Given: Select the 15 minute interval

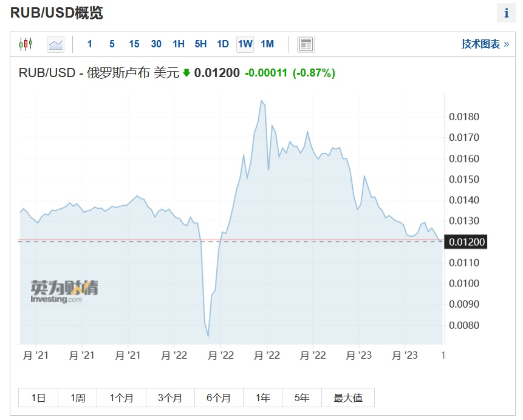Looking at the screenshot, I should pos(134,44).
